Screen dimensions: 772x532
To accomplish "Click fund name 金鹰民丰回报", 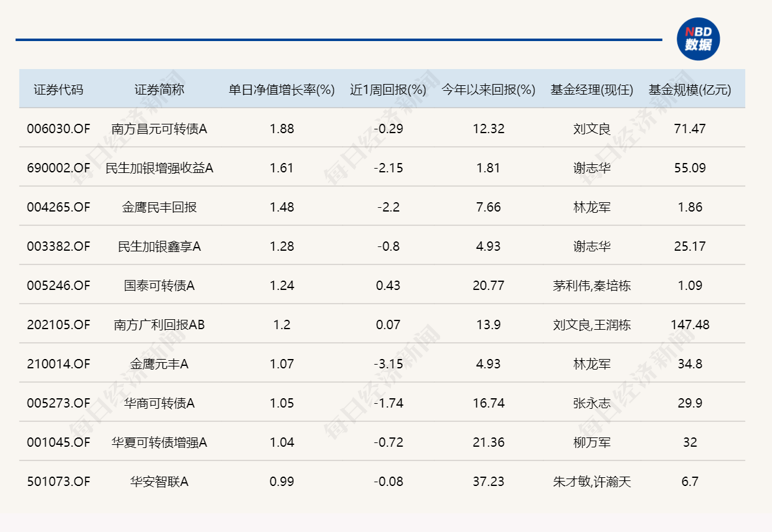I will 159,207.
